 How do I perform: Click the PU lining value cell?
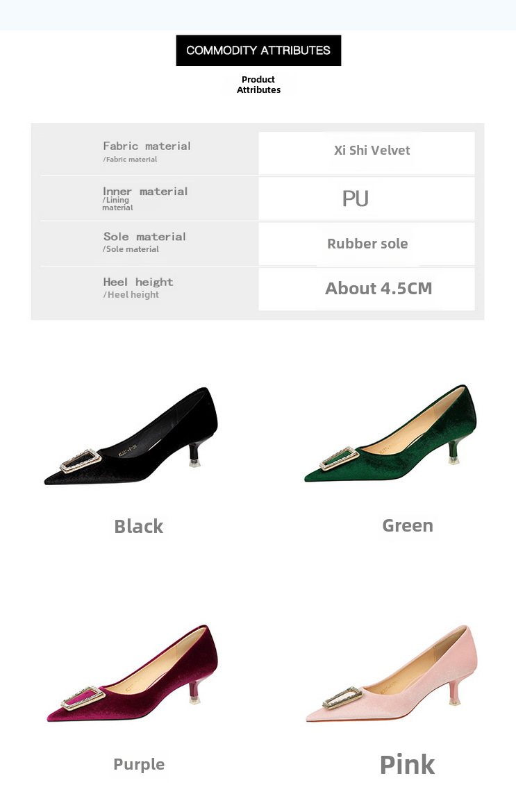[367, 198]
